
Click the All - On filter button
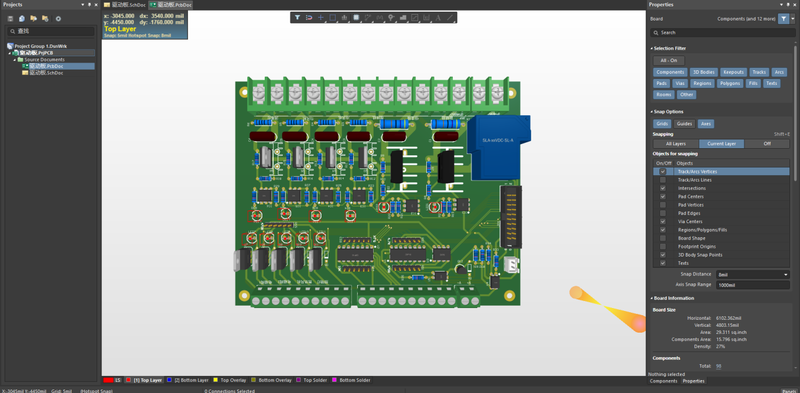click(668, 60)
